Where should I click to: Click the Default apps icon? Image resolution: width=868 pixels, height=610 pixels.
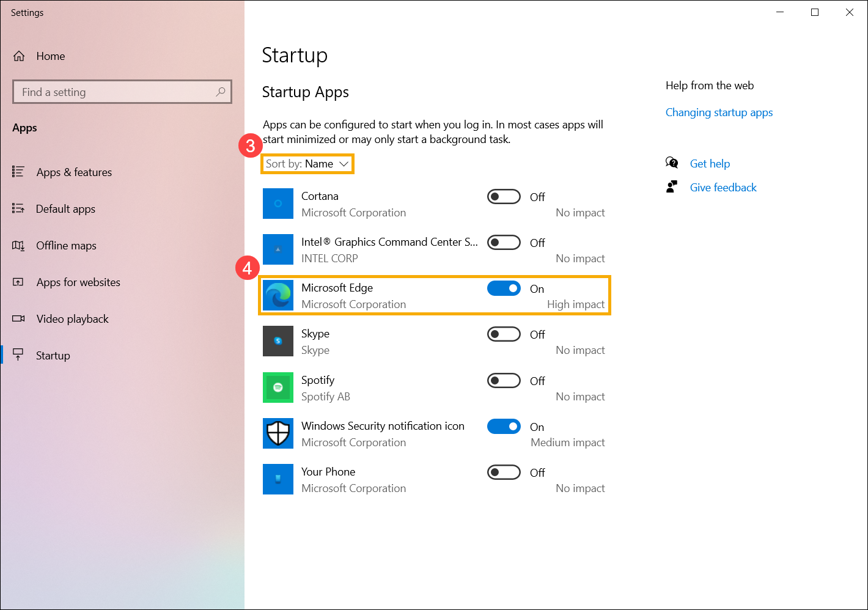[18, 208]
